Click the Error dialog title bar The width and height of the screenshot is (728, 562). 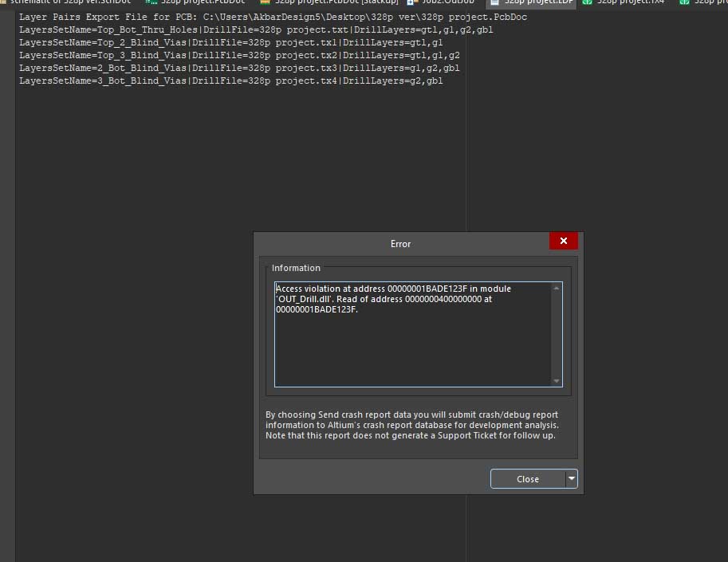click(400, 243)
